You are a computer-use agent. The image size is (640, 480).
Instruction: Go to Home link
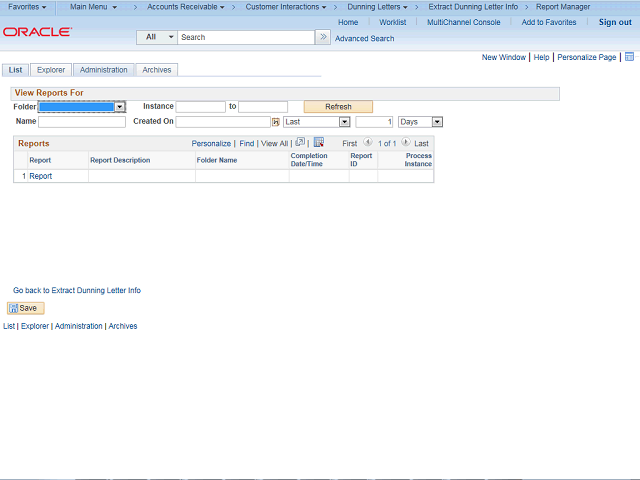click(348, 22)
